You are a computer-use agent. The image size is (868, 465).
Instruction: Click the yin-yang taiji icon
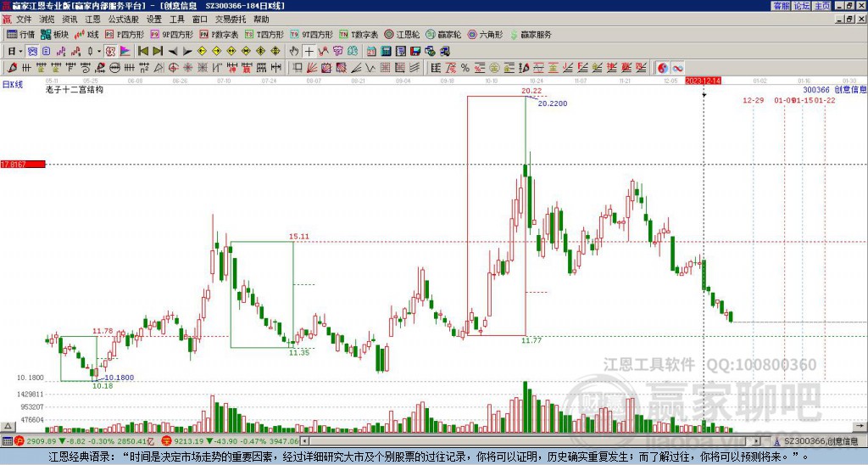(x=663, y=68)
